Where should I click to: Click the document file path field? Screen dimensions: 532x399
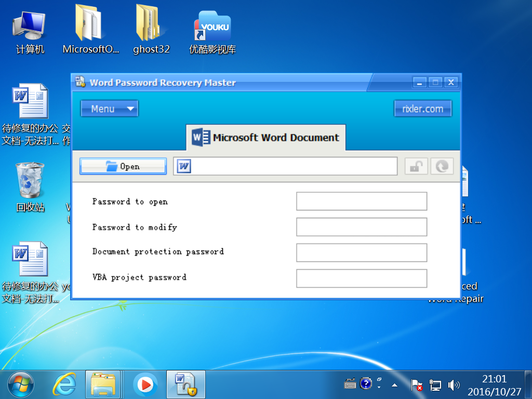click(285, 166)
